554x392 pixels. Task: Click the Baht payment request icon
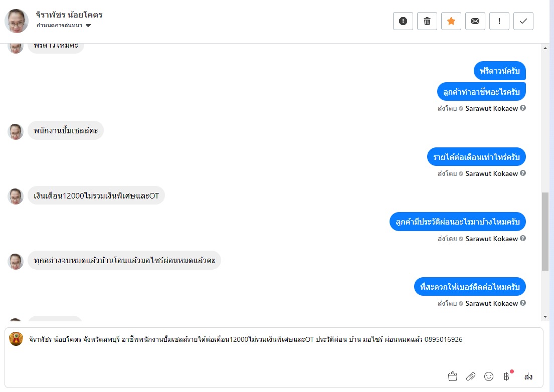tap(507, 376)
